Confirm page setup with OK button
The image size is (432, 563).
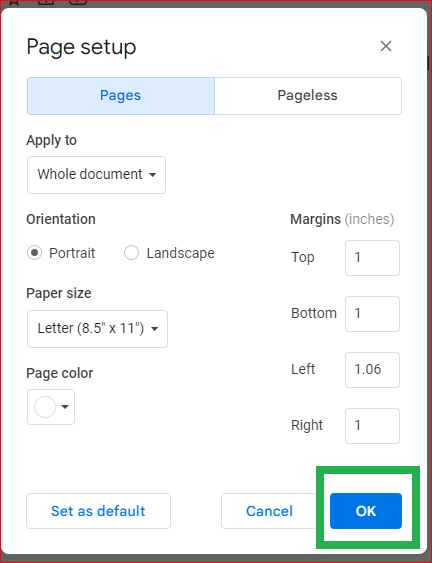click(x=366, y=511)
